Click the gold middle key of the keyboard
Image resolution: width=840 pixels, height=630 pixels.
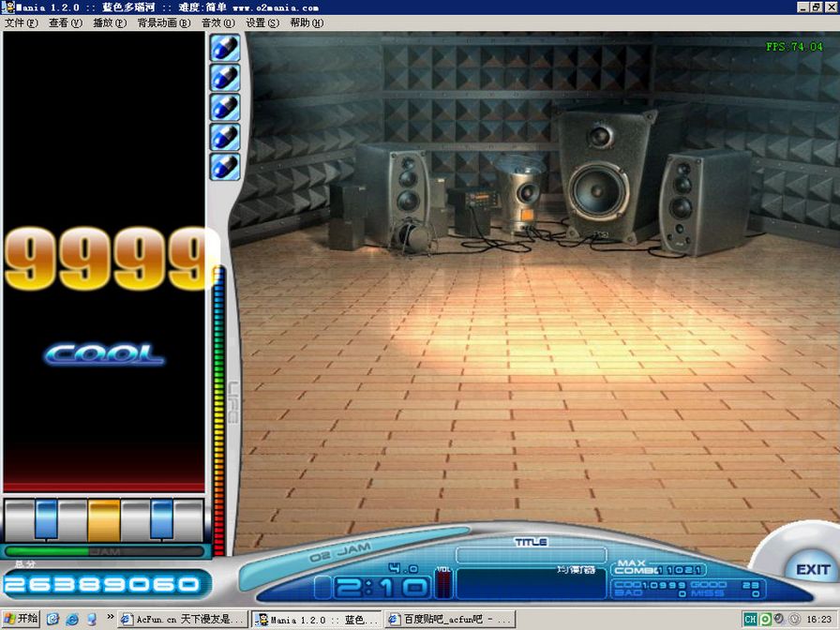coord(104,520)
